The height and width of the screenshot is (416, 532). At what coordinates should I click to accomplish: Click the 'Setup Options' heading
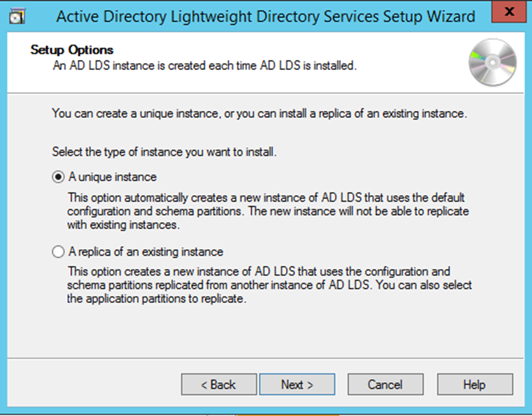(72, 51)
